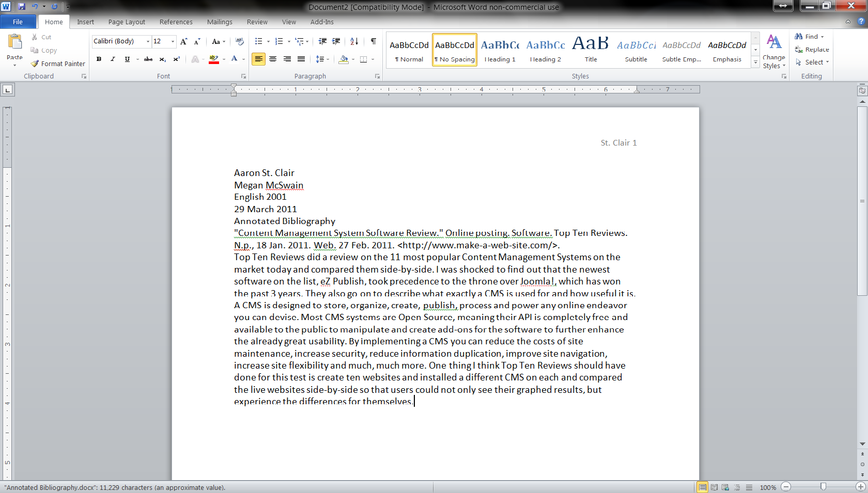Viewport: 868px width, 493px height.
Task: Decrease the paragraph indent
Action: (x=322, y=41)
